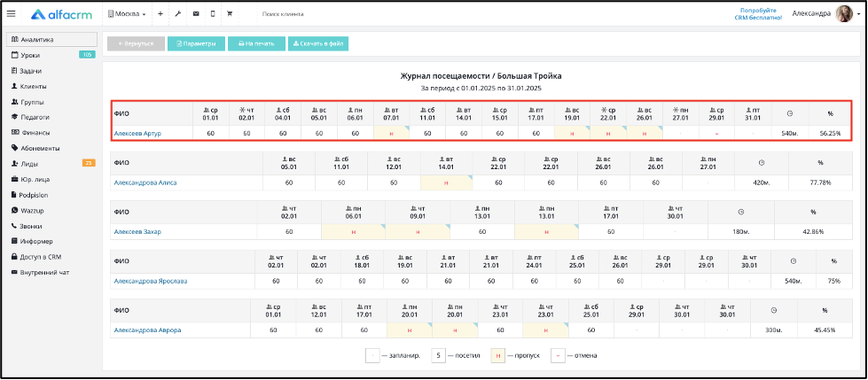
Task: Click the clock icon in first table header
Action: coord(790,113)
